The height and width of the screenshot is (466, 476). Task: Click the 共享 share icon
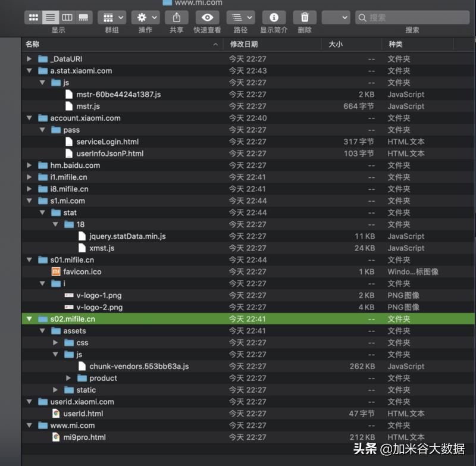click(176, 17)
